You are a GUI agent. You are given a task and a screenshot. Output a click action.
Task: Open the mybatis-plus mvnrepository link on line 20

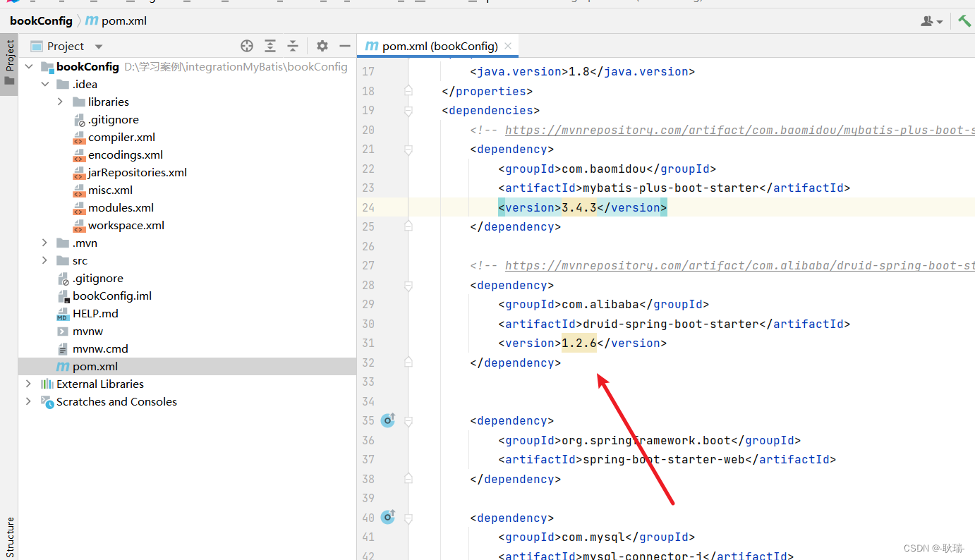pyautogui.click(x=740, y=130)
